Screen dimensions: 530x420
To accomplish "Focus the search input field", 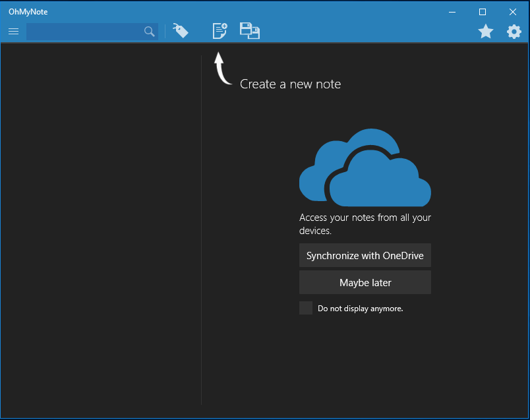I will pyautogui.click(x=92, y=32).
